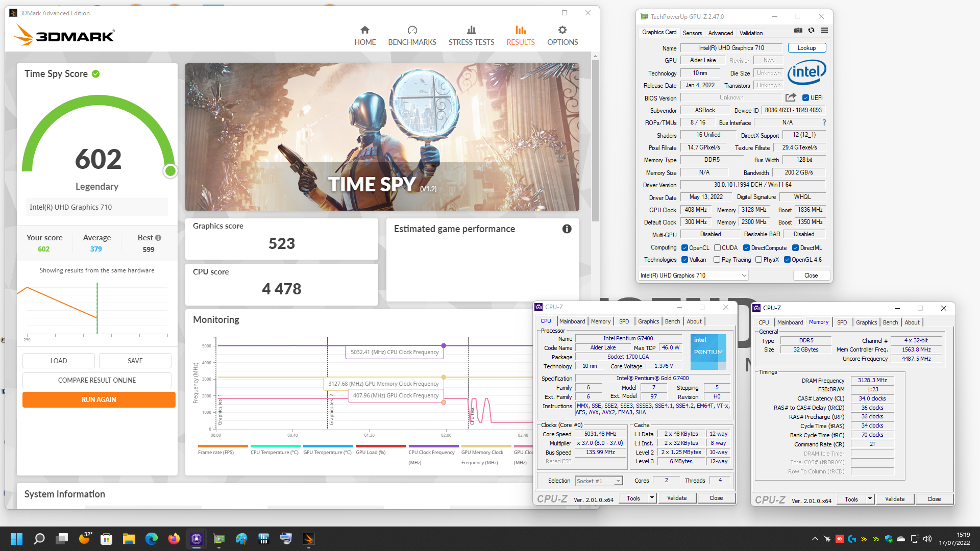Screen dimensions: 980x551
Task: Open Microsoft Store from taskbar
Action: pyautogui.click(x=106, y=539)
